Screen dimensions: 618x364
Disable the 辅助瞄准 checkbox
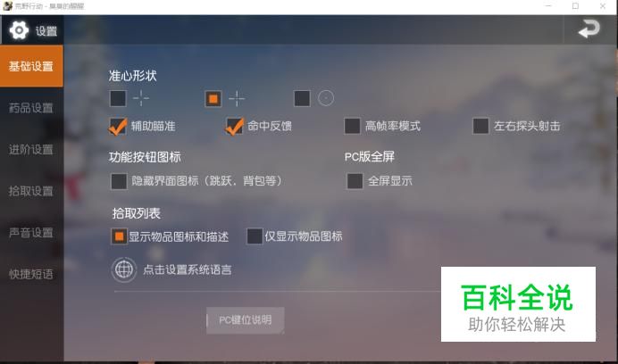click(118, 126)
